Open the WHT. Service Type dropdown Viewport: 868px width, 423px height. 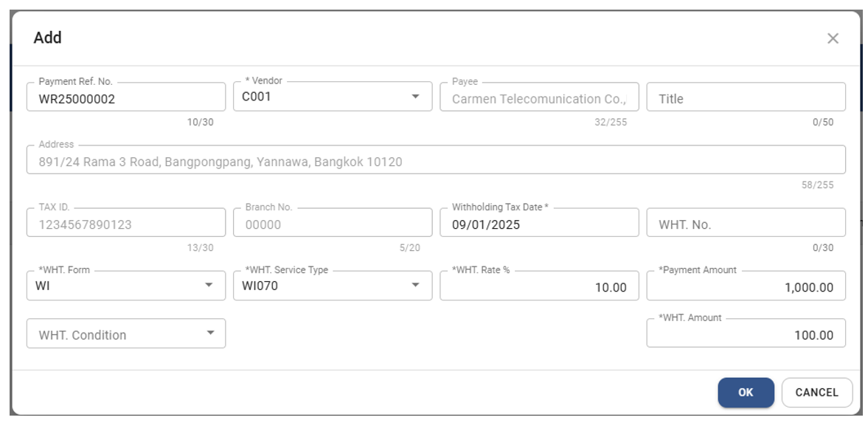[332, 286]
